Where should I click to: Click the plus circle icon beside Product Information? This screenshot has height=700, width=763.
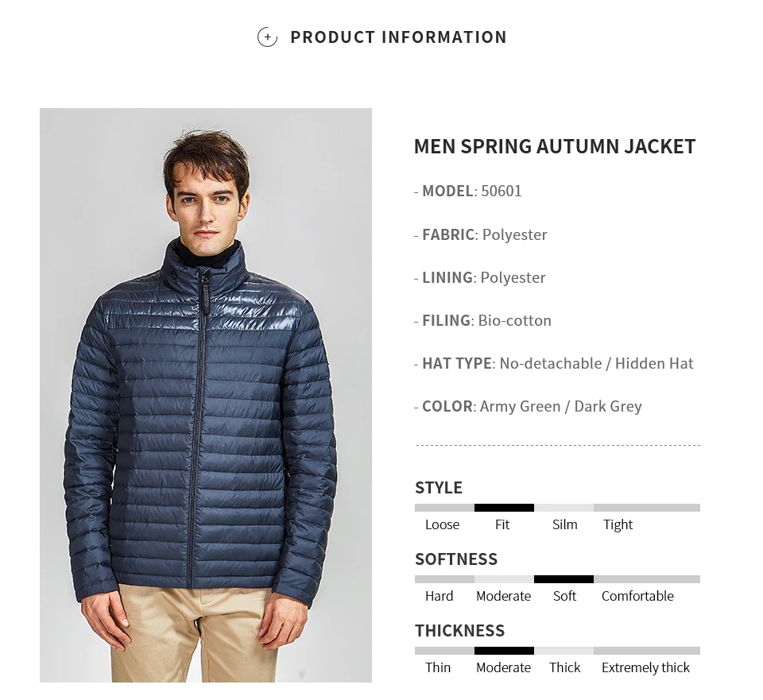click(267, 37)
